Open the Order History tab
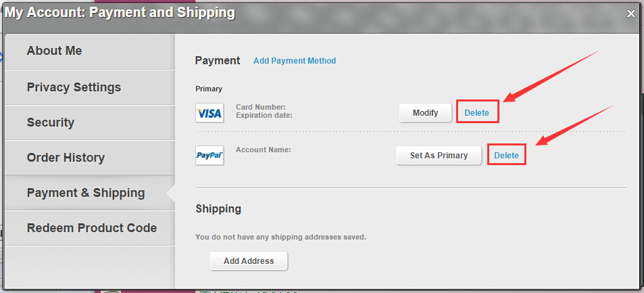Screen dimensions: 644x293 66,158
